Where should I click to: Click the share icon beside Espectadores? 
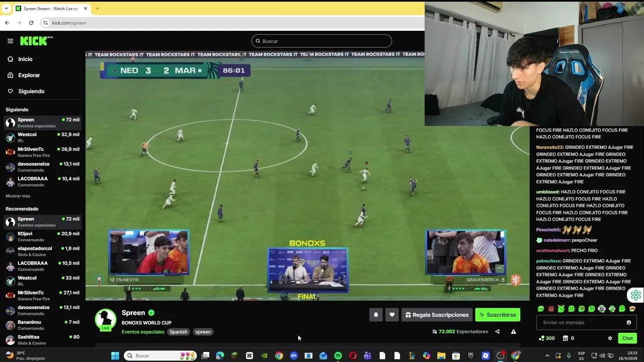tap(498, 331)
